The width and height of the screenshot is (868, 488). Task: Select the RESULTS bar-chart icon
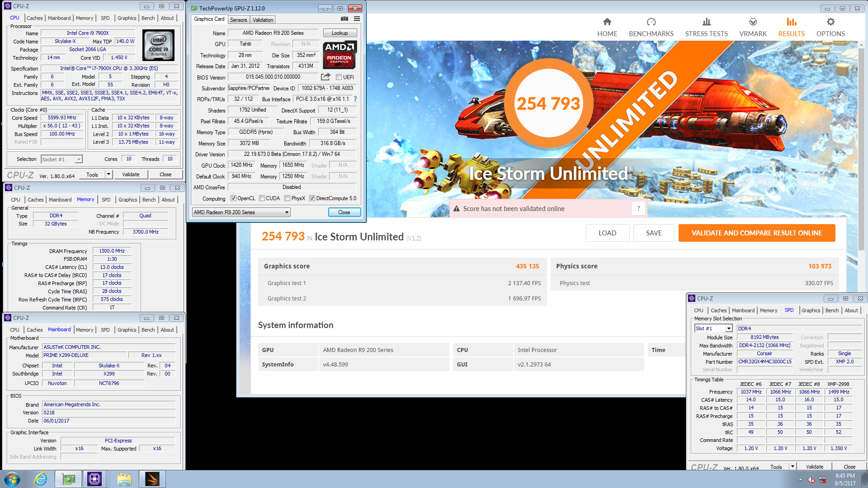[791, 22]
